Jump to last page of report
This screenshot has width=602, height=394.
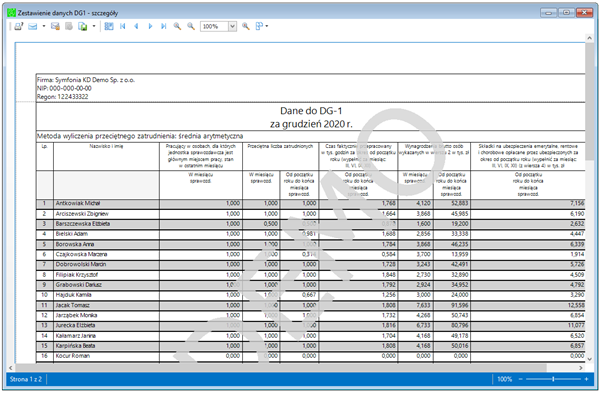click(164, 26)
